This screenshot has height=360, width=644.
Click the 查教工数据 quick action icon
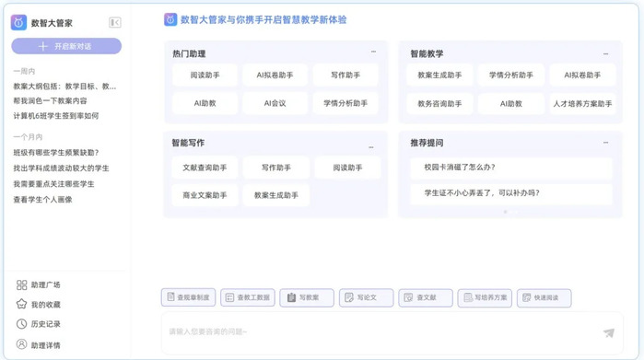pos(230,297)
